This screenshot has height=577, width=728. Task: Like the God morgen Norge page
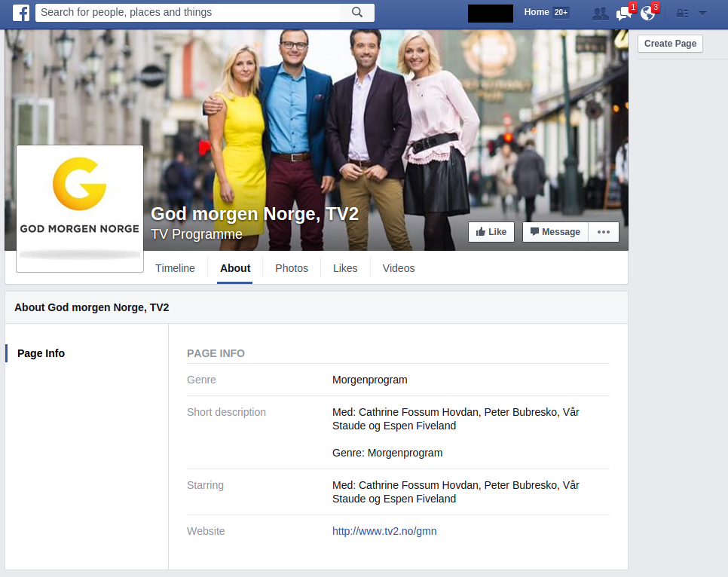pyautogui.click(x=491, y=232)
